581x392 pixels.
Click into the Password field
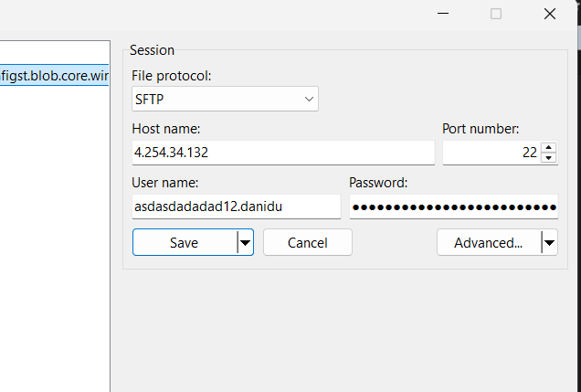[453, 207]
